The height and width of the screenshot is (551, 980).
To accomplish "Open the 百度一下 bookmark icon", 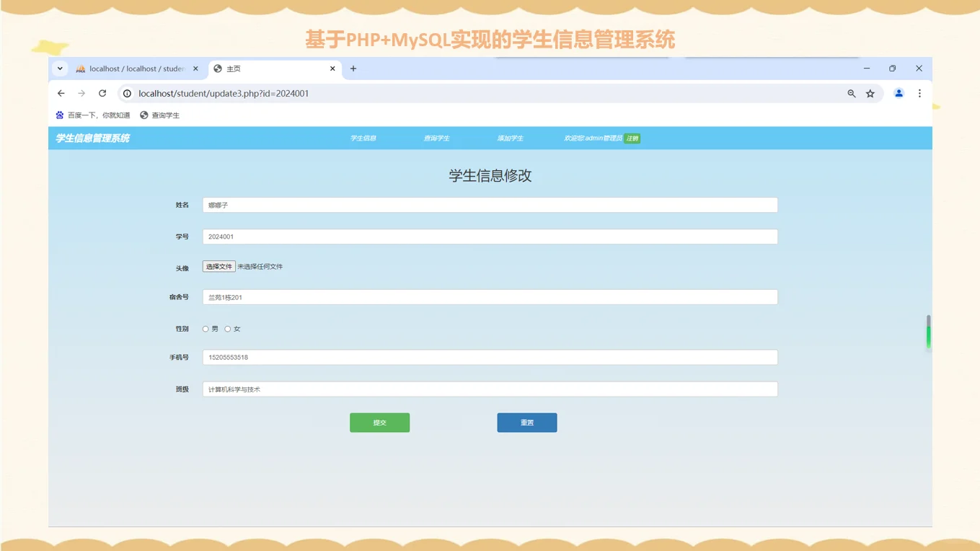I will 59,115.
